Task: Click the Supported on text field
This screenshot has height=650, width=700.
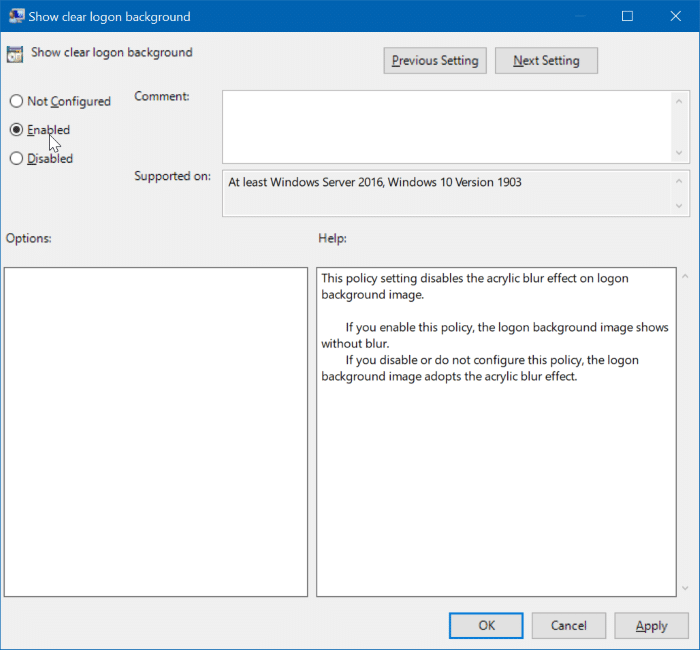Action: [446, 193]
